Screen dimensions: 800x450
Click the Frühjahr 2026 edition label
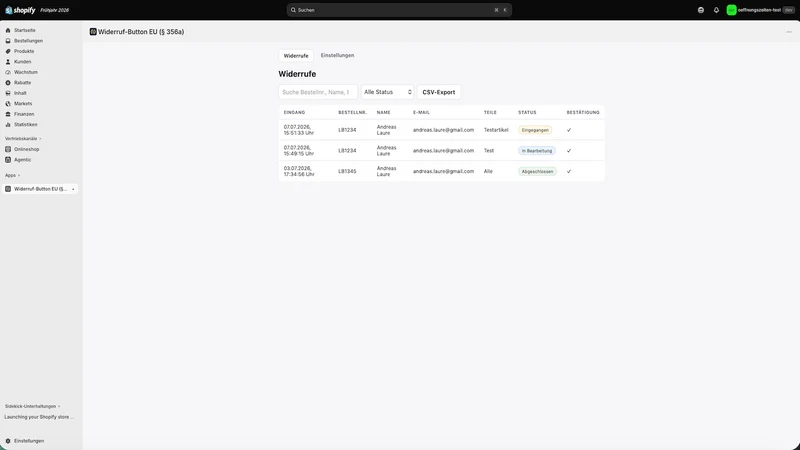(x=55, y=10)
